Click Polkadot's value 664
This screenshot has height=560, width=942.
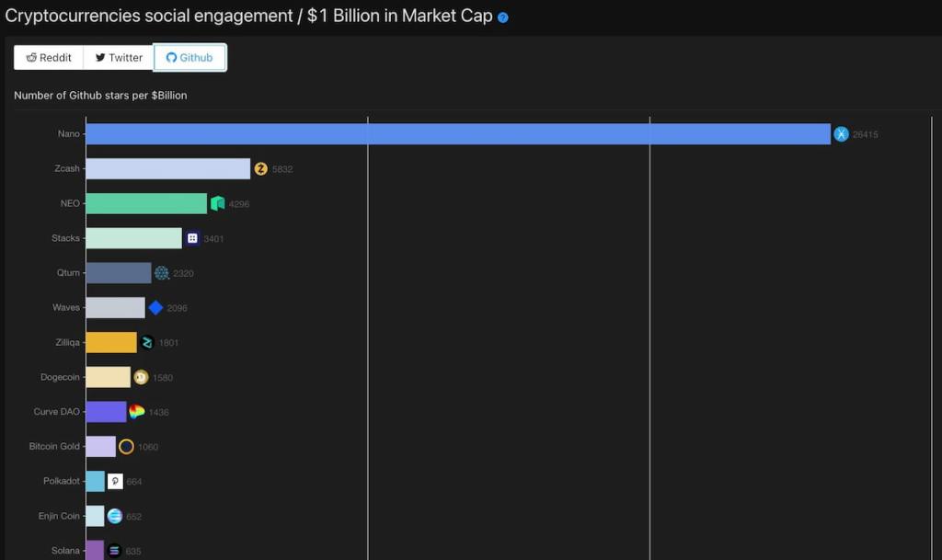[x=134, y=482]
